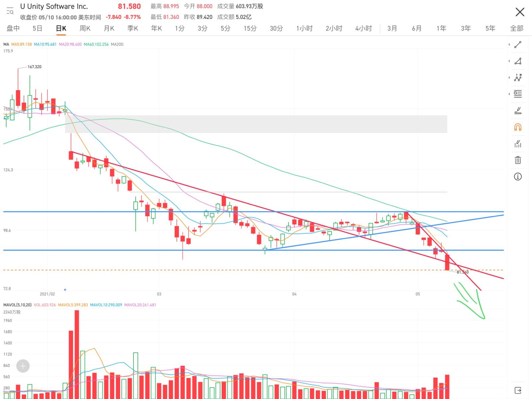Image resolution: width=532 pixels, height=399 pixels.
Task: Choose the 3分 interval
Action: coord(202,29)
